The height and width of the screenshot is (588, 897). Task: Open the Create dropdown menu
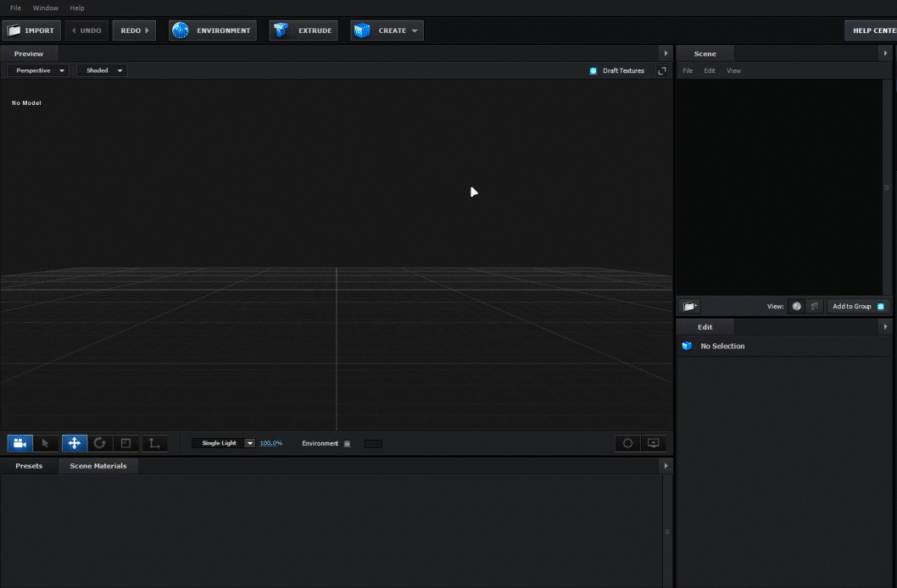coord(387,31)
